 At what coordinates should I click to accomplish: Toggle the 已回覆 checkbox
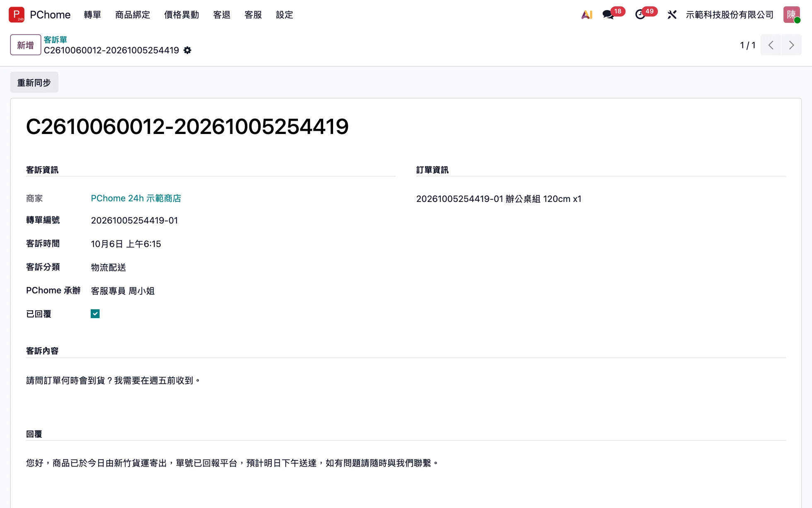pyautogui.click(x=95, y=314)
